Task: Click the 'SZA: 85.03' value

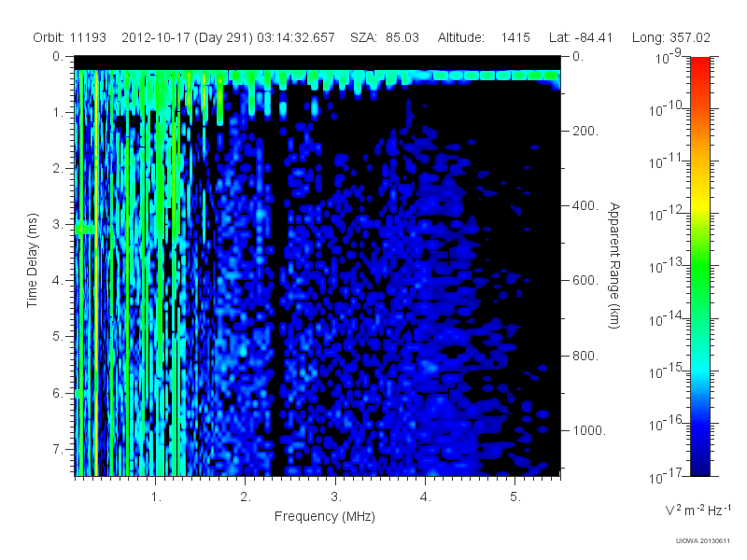Action: [385, 37]
